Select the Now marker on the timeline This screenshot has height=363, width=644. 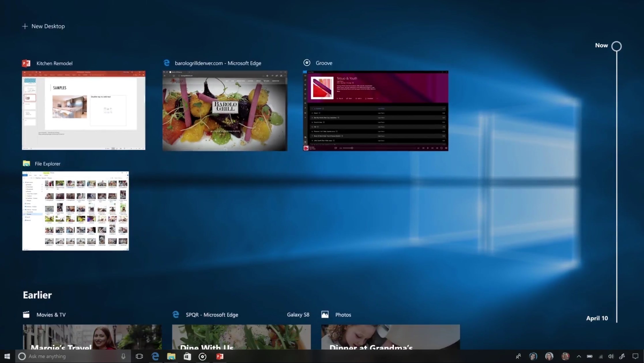[616, 46]
